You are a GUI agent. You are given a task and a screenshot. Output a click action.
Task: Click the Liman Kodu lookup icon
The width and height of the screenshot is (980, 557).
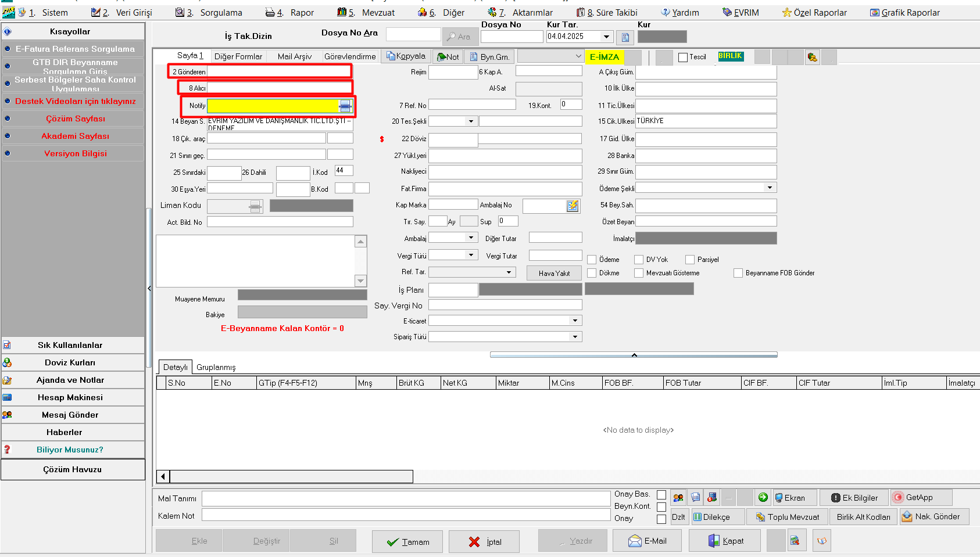[x=255, y=207]
